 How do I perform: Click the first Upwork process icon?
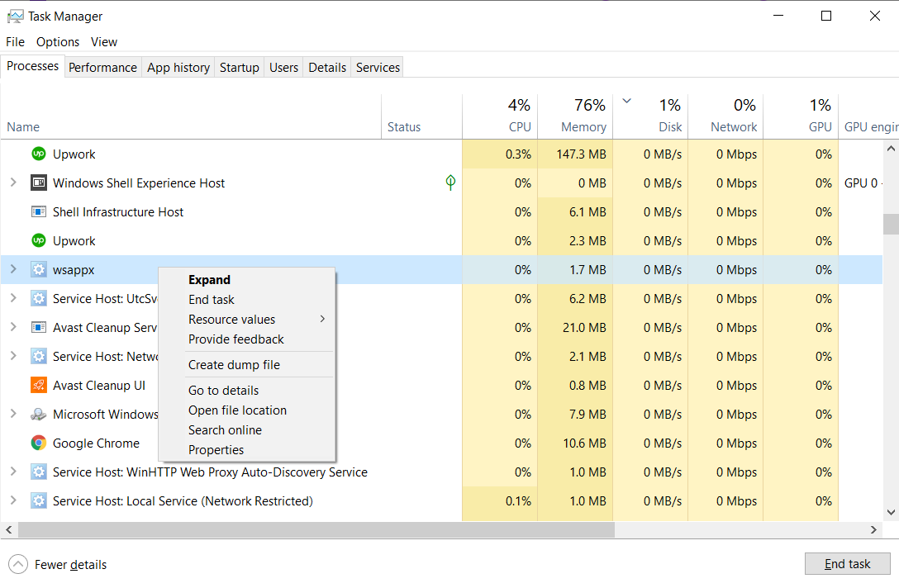click(39, 154)
